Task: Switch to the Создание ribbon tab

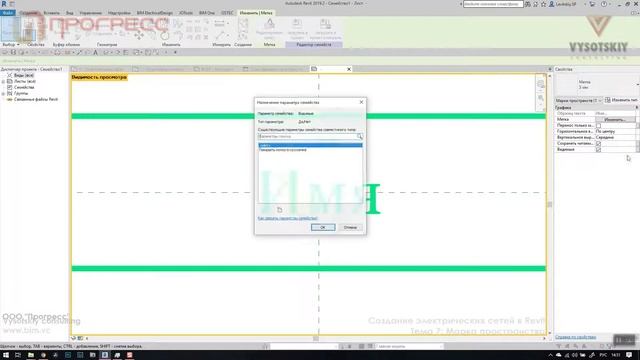Action: 28,13
